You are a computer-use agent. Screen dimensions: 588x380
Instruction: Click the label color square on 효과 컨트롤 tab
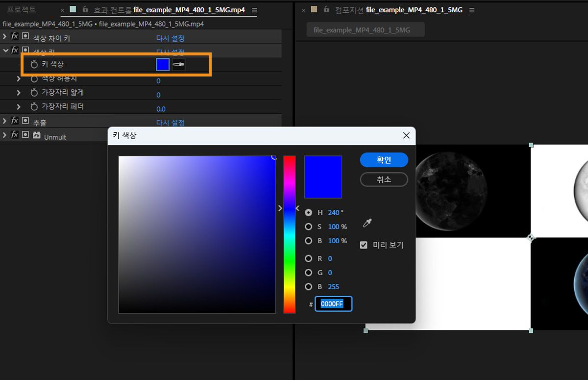[73, 9]
